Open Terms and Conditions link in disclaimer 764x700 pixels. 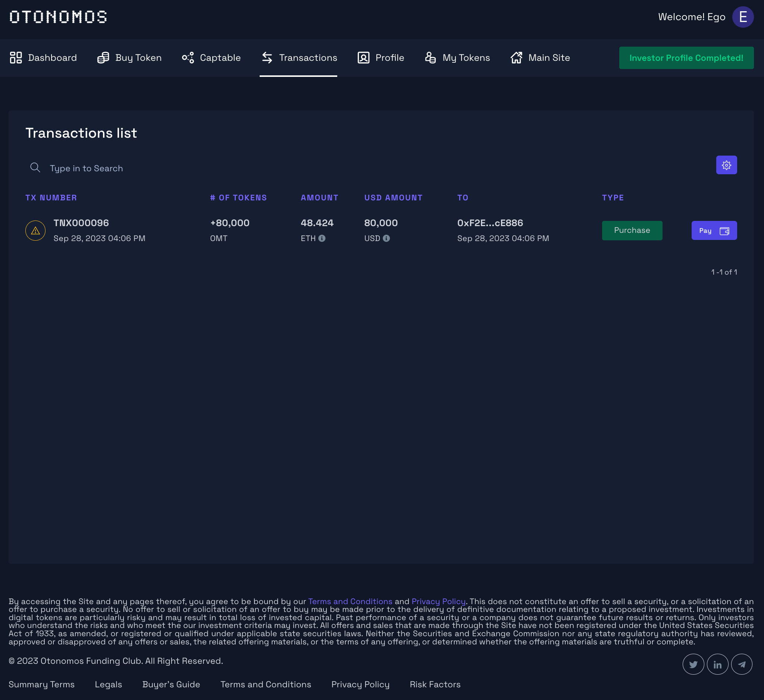tap(350, 601)
